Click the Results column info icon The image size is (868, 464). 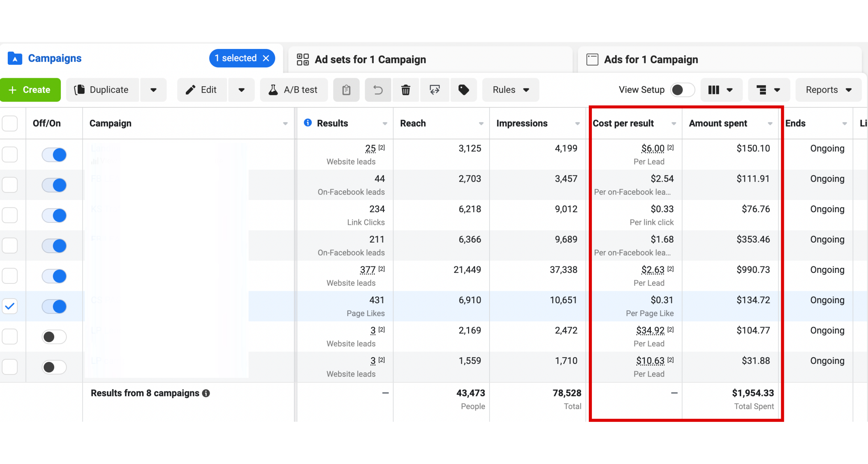click(308, 123)
